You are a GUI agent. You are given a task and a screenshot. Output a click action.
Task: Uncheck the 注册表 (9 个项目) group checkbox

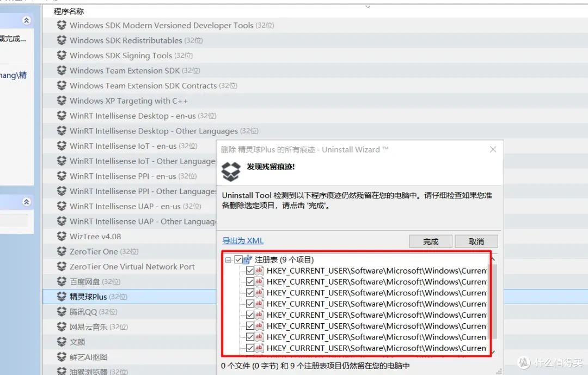pos(238,259)
